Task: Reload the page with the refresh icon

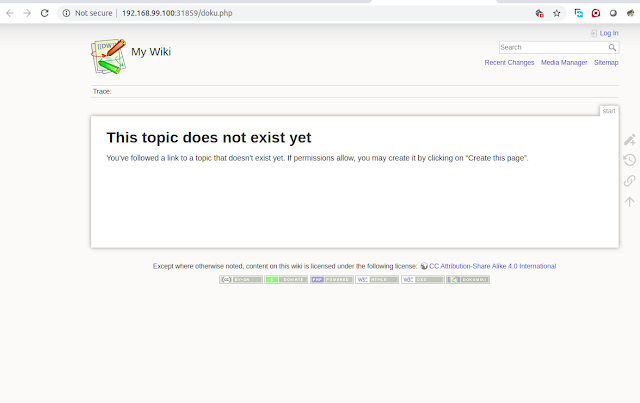Action: tap(44, 13)
